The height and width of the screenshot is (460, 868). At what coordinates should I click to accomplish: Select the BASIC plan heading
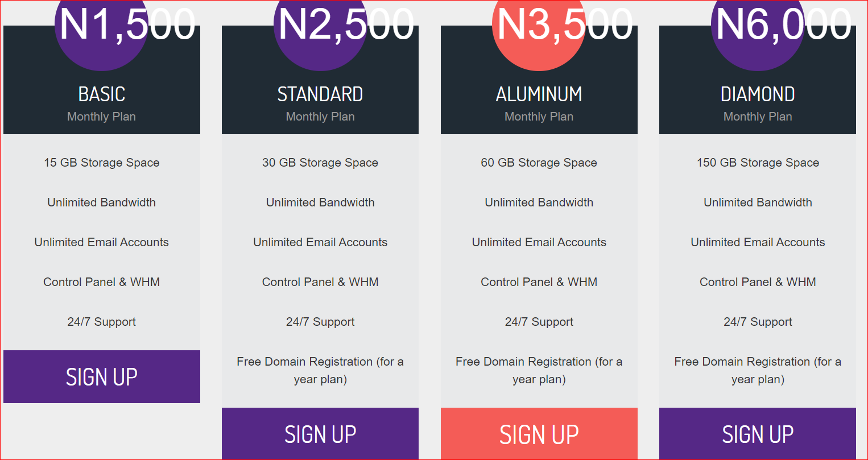pos(102,94)
